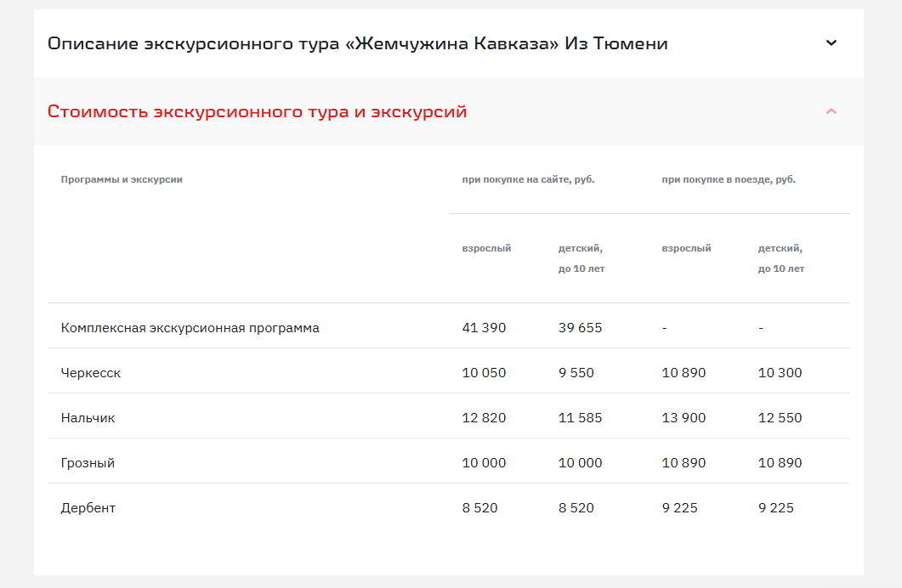Choose the Нальчик excursion name

88,418
